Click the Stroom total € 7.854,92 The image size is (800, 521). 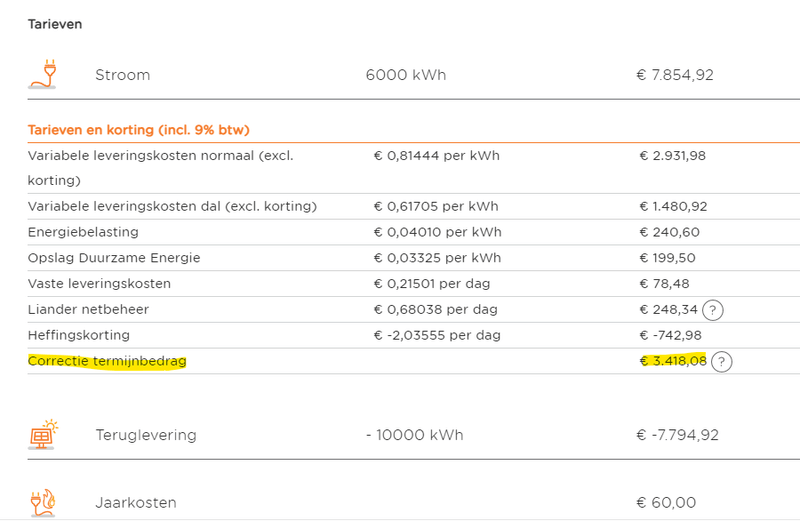click(675, 75)
